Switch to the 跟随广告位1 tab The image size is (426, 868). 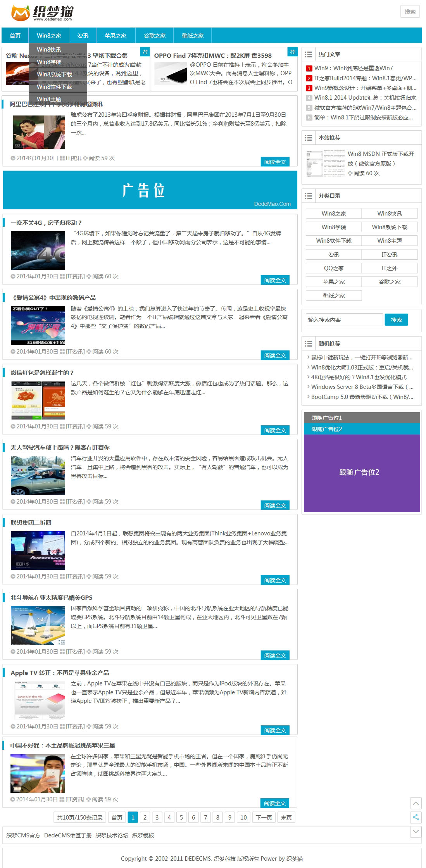point(362,418)
